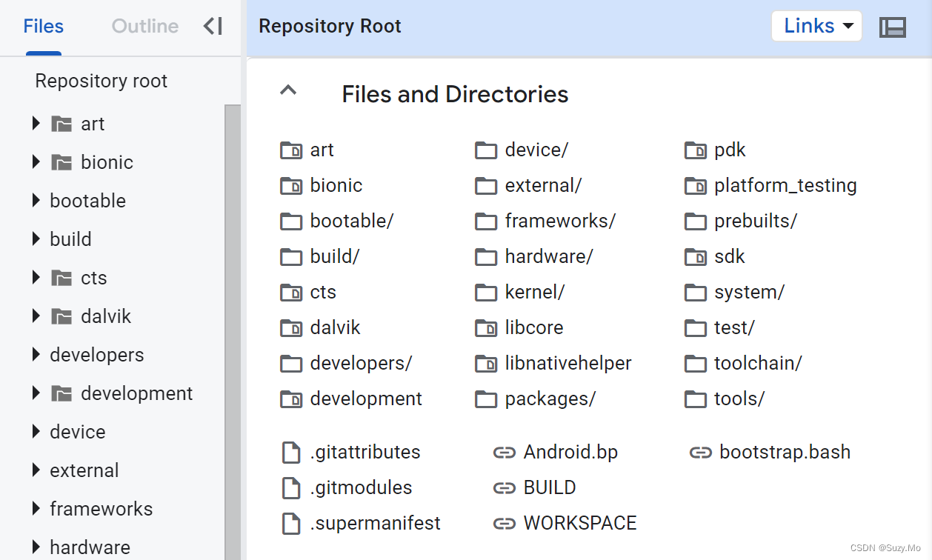Click the sidebar vertical scrollbar
Viewport: 932px width, 560px height.
pos(233,332)
